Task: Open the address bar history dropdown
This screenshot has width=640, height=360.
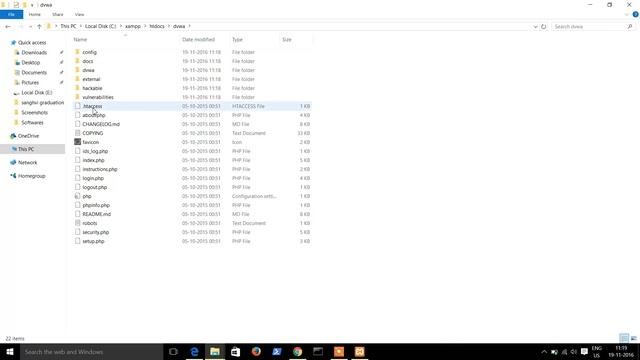Action: 535,27
